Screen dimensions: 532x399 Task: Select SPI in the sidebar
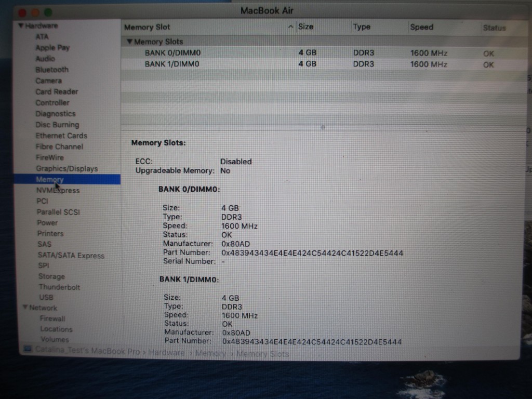(x=44, y=265)
